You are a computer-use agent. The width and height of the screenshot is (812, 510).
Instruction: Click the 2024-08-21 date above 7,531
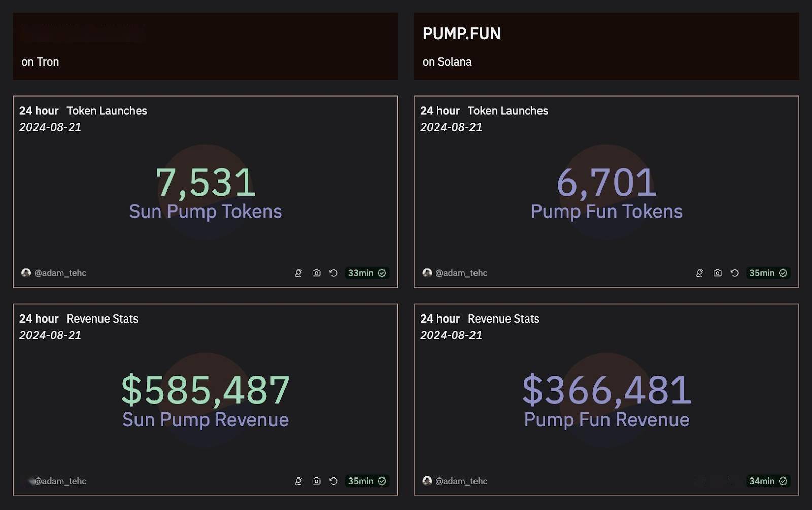click(50, 127)
